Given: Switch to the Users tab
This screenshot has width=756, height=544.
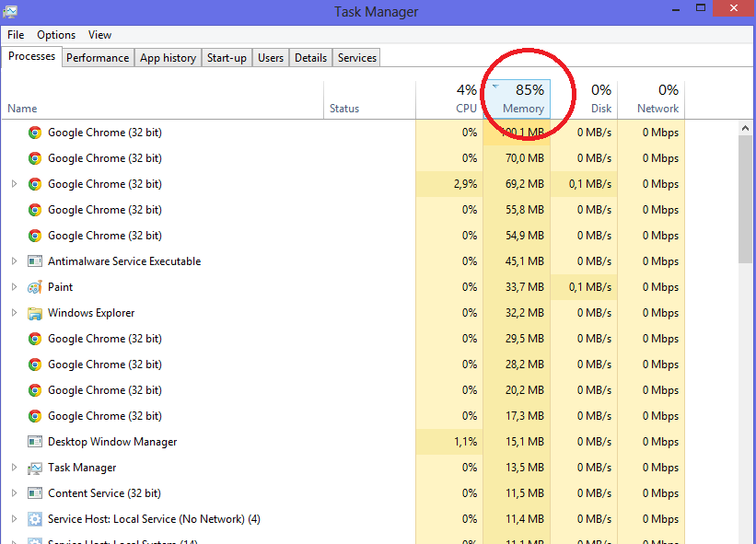Looking at the screenshot, I should tap(271, 58).
